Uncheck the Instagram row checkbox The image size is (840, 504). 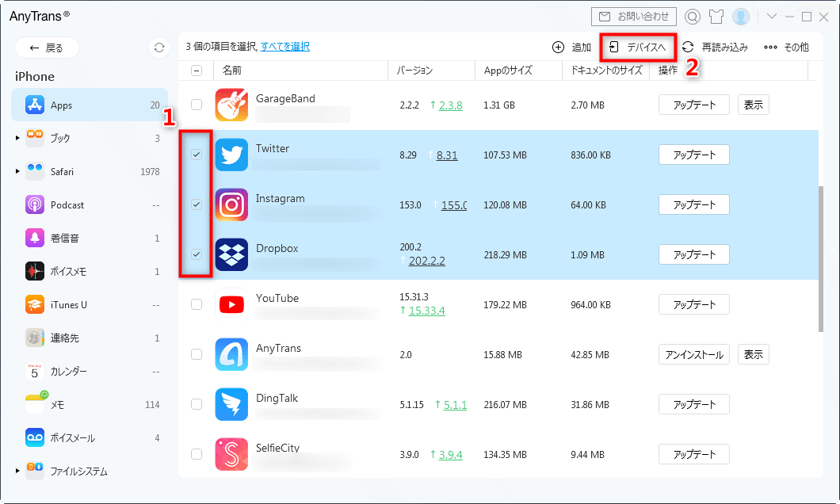tap(197, 204)
